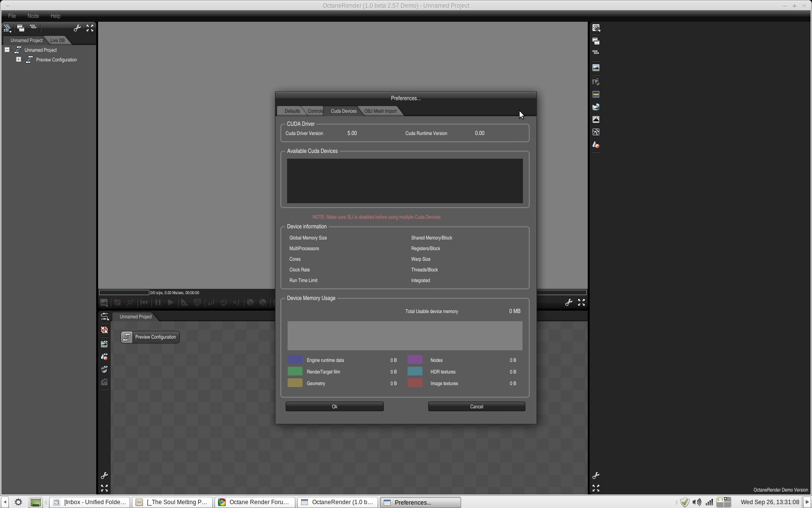
Task: Open render viewport wrench settings
Action: tap(569, 302)
